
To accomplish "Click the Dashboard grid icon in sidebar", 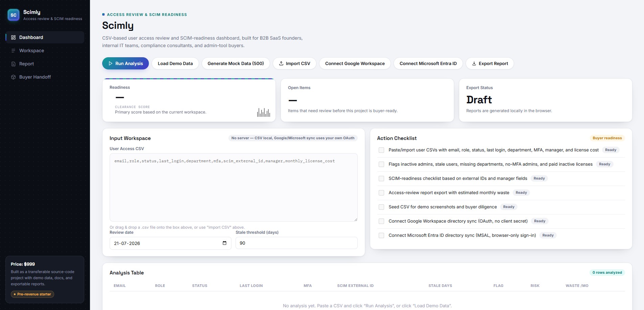I will pyautogui.click(x=13, y=38).
